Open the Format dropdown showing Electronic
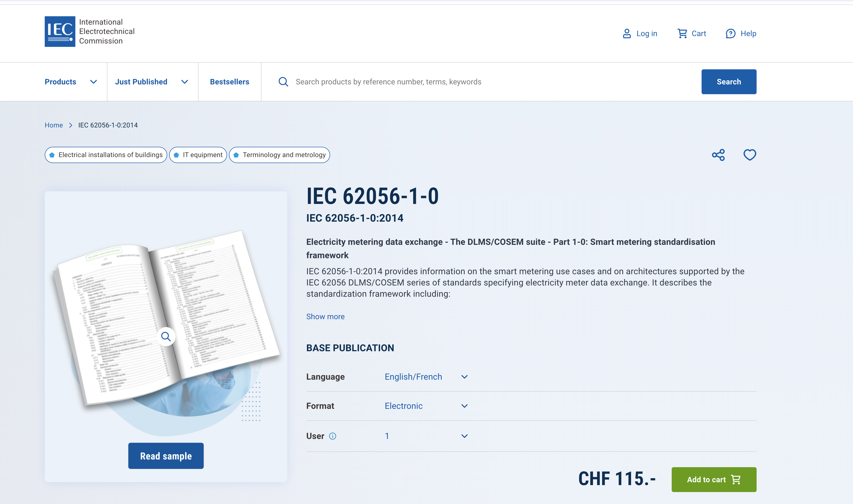Image resolution: width=853 pixels, height=504 pixels. pos(426,406)
